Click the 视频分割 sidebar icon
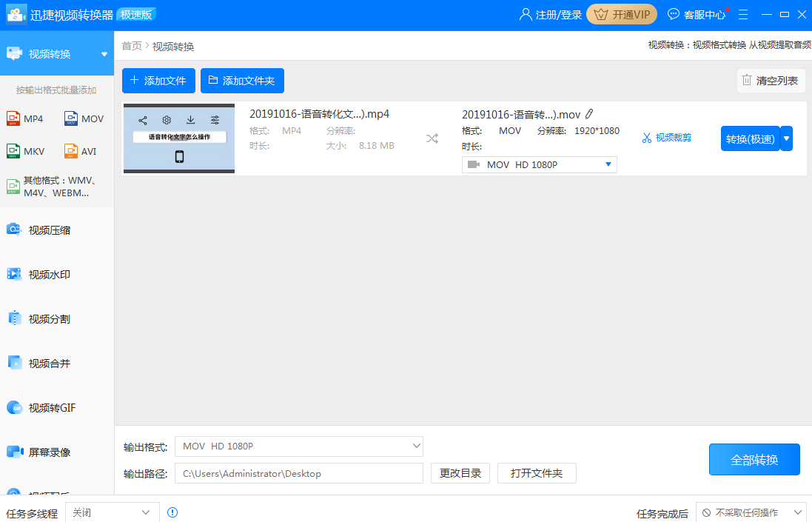Image resolution: width=812 pixels, height=522 pixels. coord(14,318)
